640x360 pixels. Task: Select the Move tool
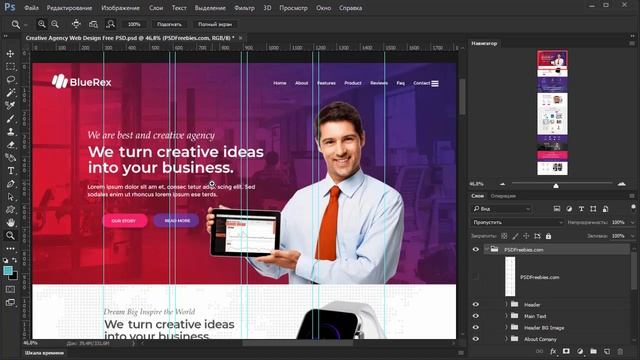[11, 53]
